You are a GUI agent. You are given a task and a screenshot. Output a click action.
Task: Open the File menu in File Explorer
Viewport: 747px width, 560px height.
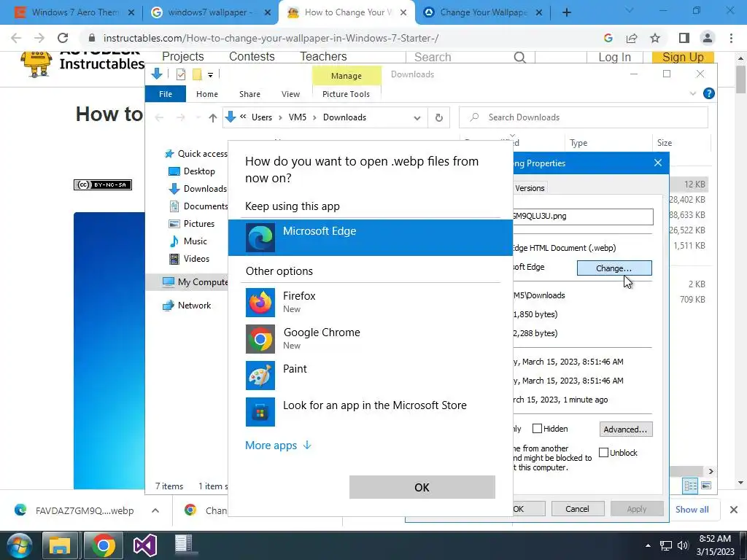tap(166, 94)
